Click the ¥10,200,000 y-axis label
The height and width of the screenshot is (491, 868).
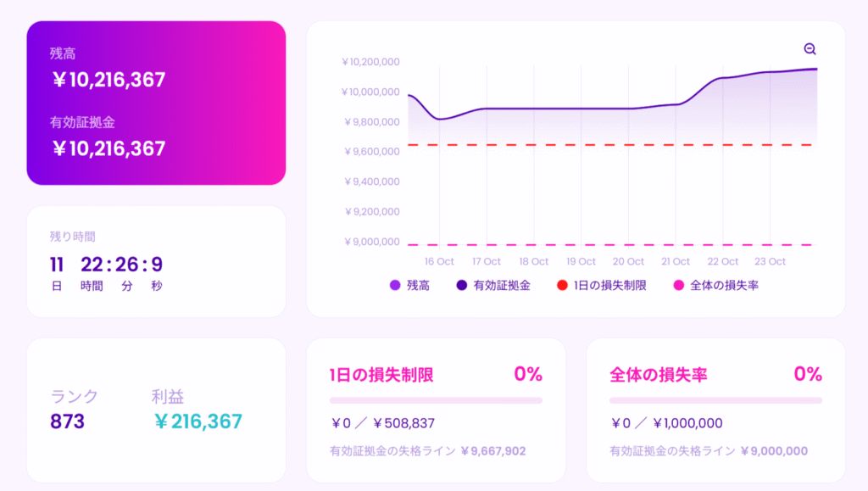(x=370, y=62)
